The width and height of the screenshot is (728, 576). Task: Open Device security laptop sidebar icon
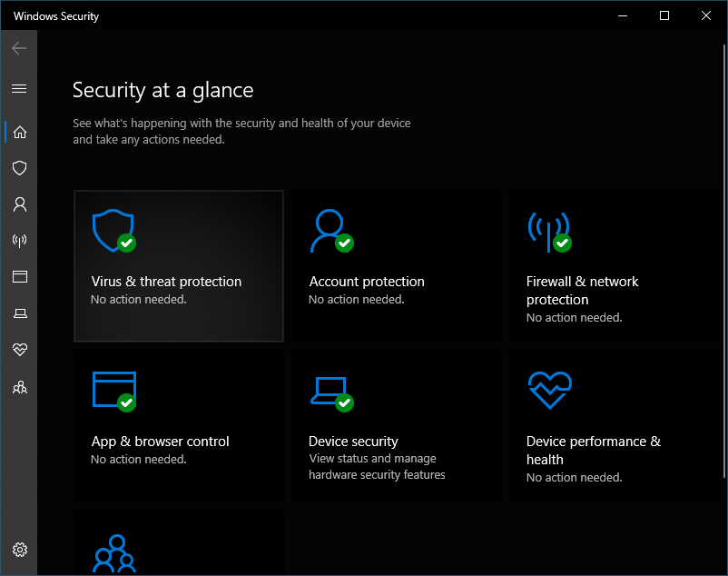point(19,313)
